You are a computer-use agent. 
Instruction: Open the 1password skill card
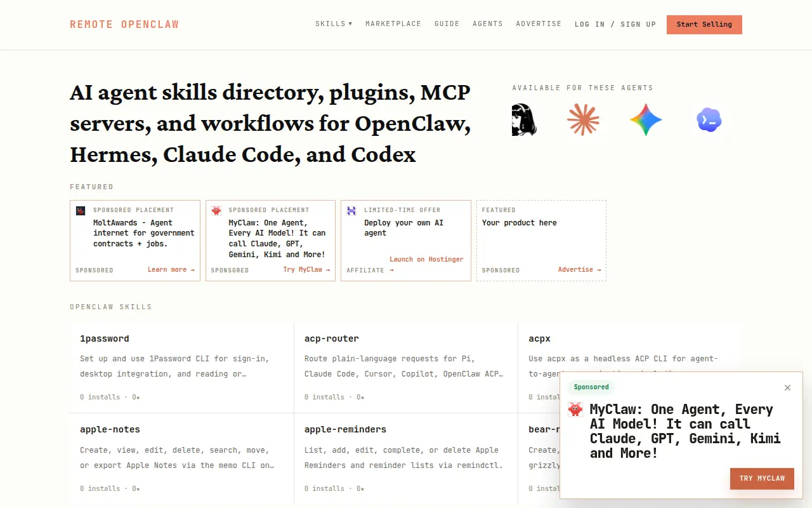tap(182, 368)
